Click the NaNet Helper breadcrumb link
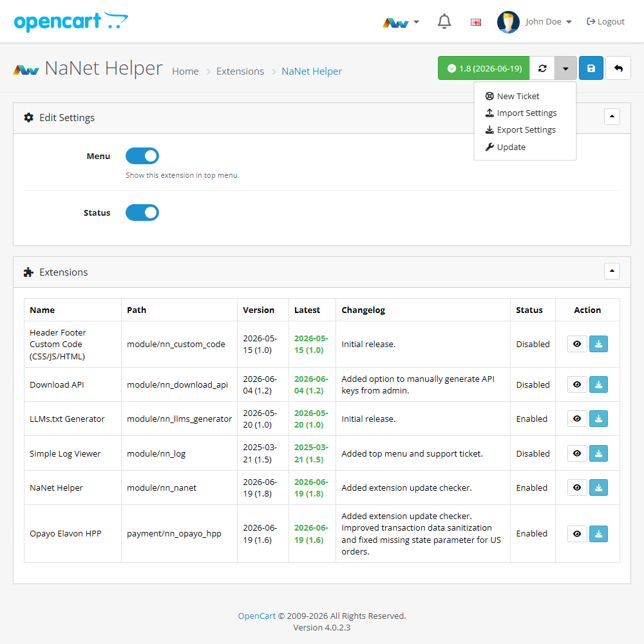 (x=312, y=71)
